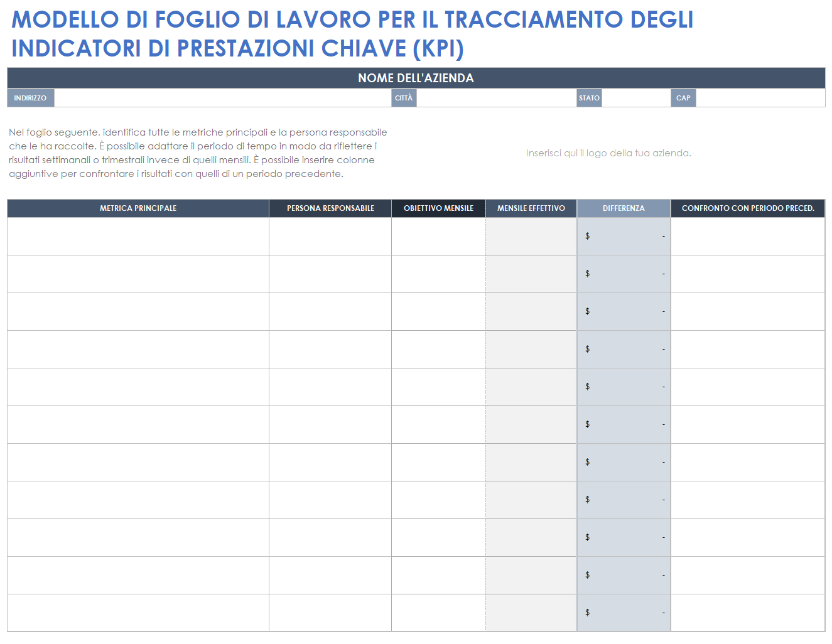Image resolution: width=832 pixels, height=644 pixels.
Task: Click the title 'MODELLO DI FOGLIO DI LAVORO' text
Action: (x=352, y=34)
